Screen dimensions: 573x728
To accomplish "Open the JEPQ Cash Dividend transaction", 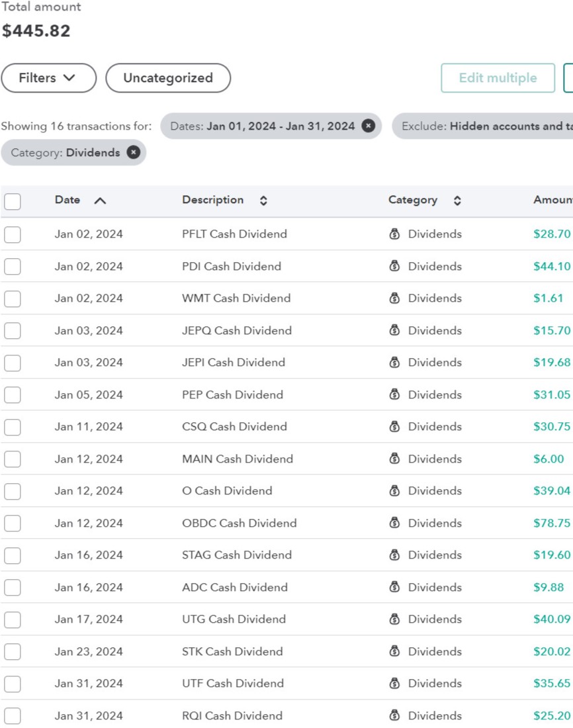I will 236,330.
